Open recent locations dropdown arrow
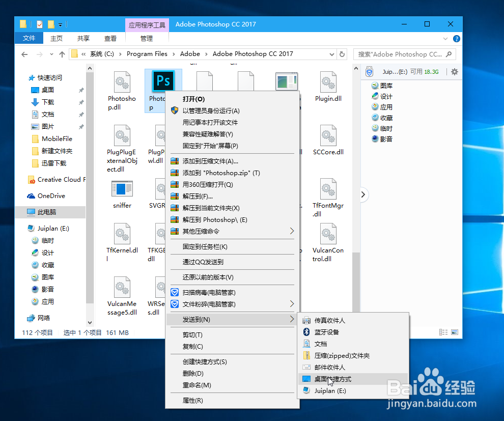The image size is (504, 421). click(51, 54)
